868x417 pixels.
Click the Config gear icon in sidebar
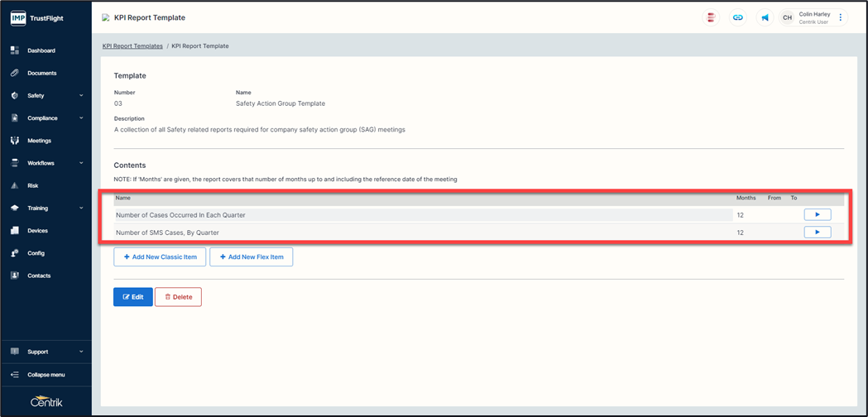(15, 253)
